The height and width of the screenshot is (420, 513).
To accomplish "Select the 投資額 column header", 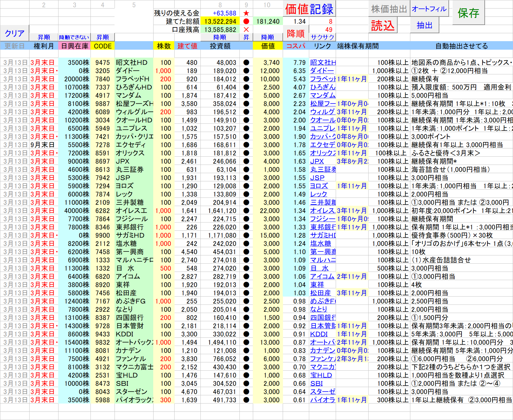I will click(x=220, y=46).
